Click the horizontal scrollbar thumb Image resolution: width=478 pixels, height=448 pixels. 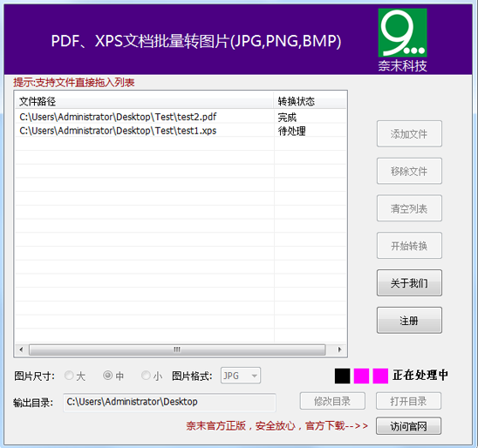click(x=177, y=350)
